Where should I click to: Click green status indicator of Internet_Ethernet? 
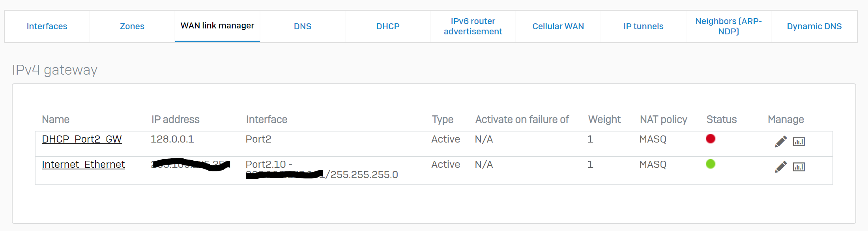[x=711, y=164]
